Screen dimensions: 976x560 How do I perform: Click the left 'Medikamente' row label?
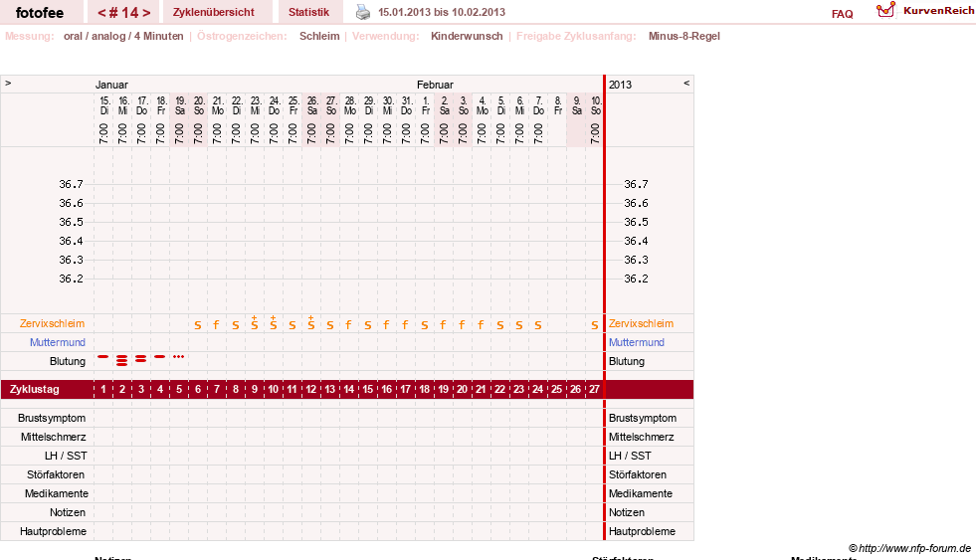(57, 493)
